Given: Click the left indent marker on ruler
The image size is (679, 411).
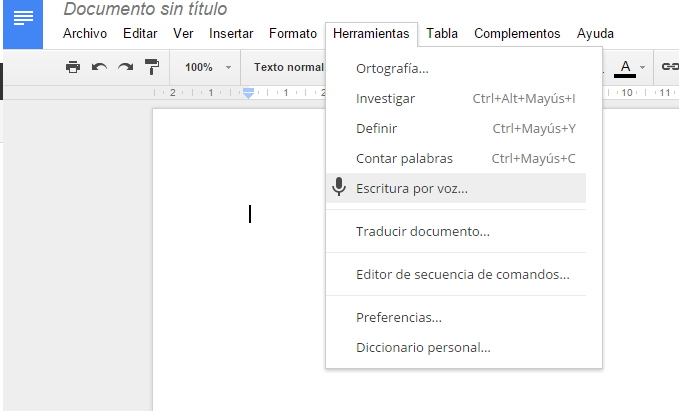Looking at the screenshot, I should click(249, 95).
